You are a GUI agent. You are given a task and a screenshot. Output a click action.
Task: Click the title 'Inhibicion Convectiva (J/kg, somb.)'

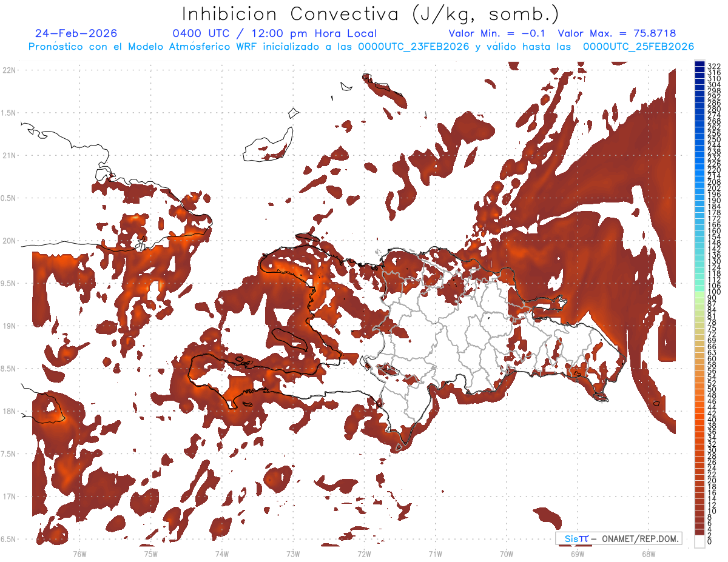pos(370,14)
